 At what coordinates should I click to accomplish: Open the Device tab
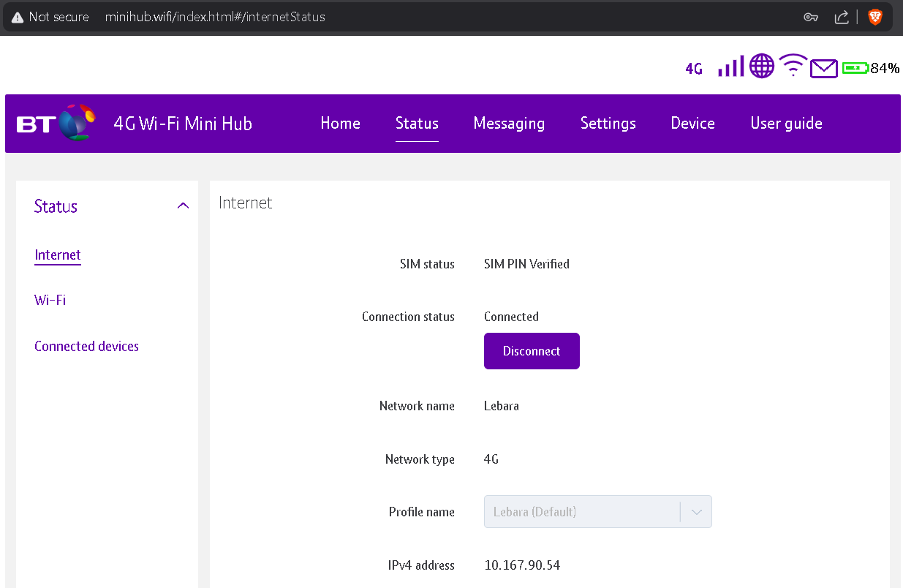pos(692,123)
